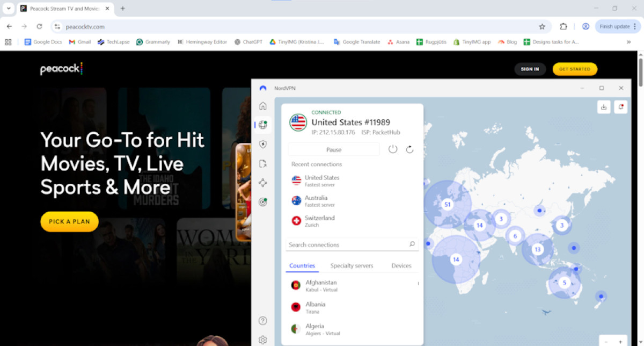Open the Asana bookmark
Screen dimensions: 644x346
398,42
